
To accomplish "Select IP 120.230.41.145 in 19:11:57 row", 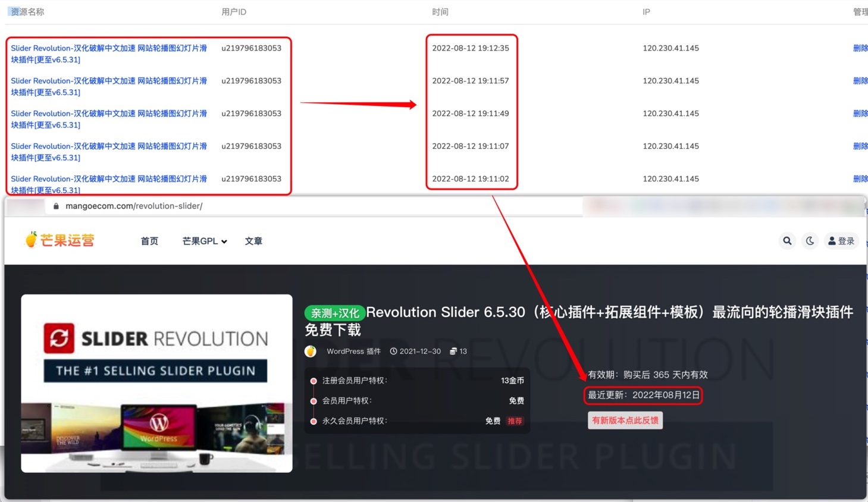I will coord(670,81).
